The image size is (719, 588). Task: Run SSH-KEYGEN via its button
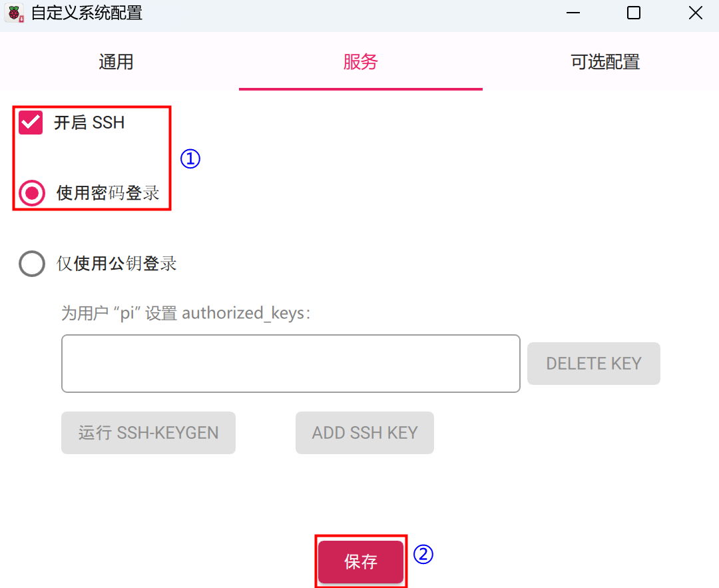point(148,432)
